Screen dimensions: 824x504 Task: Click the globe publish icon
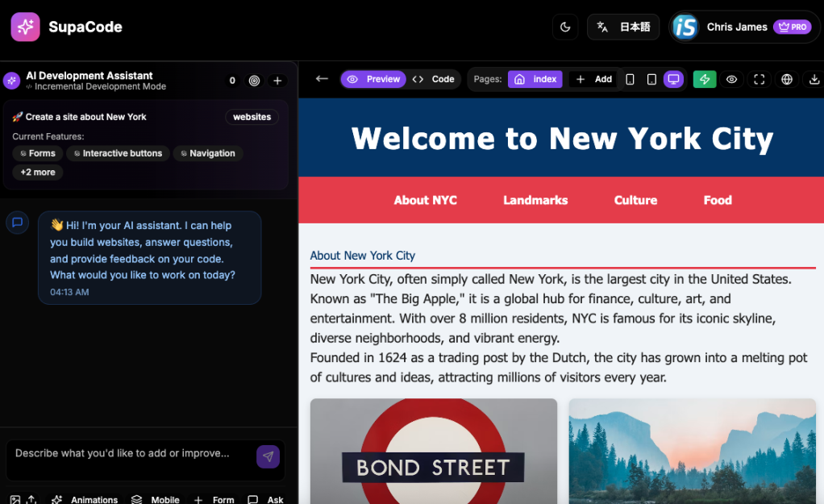pos(787,79)
